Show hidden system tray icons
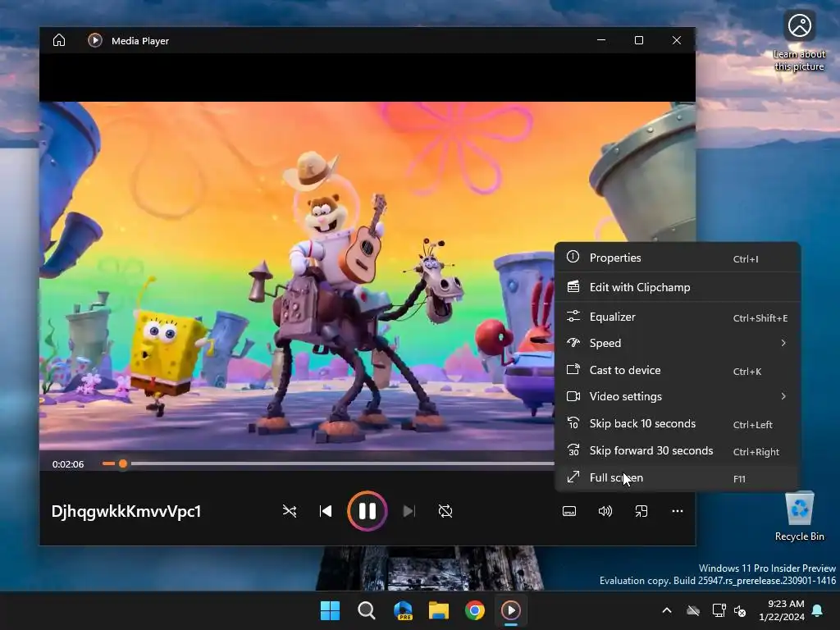The width and height of the screenshot is (840, 630). (667, 610)
